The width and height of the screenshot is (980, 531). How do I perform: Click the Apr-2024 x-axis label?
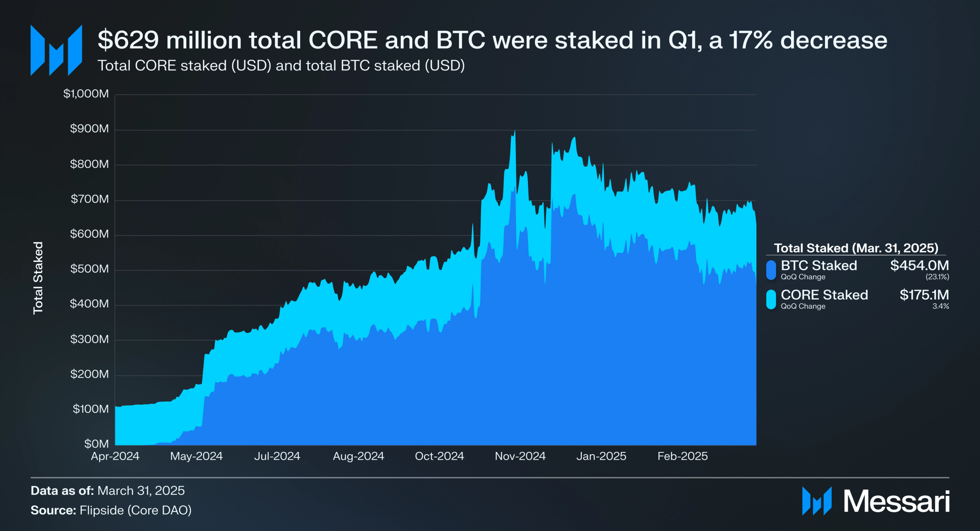tap(115, 456)
